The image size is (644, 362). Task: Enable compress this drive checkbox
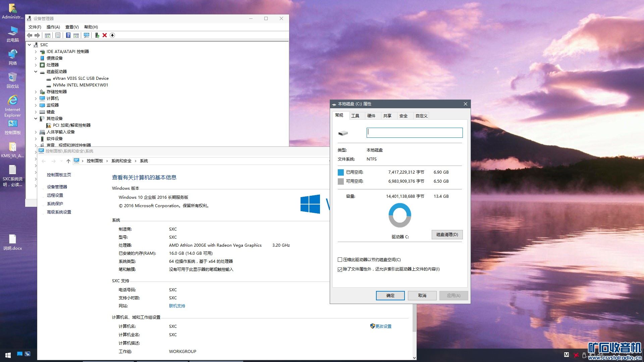pos(340,260)
